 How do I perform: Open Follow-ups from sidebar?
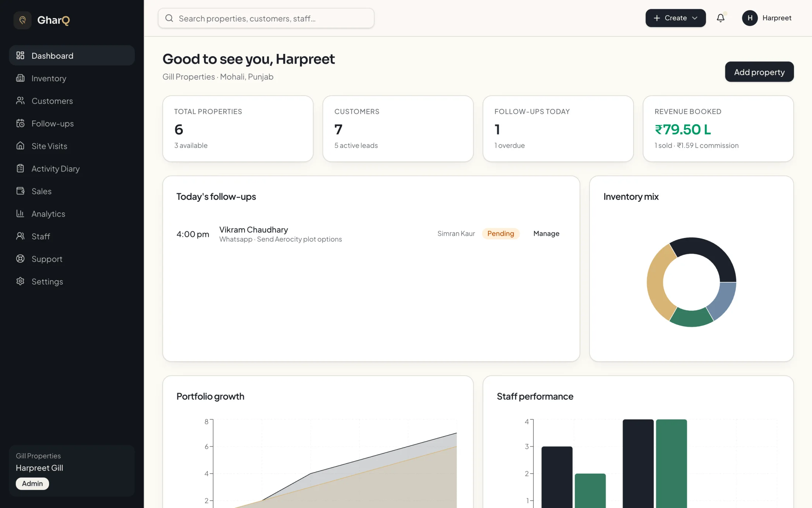pos(72,123)
